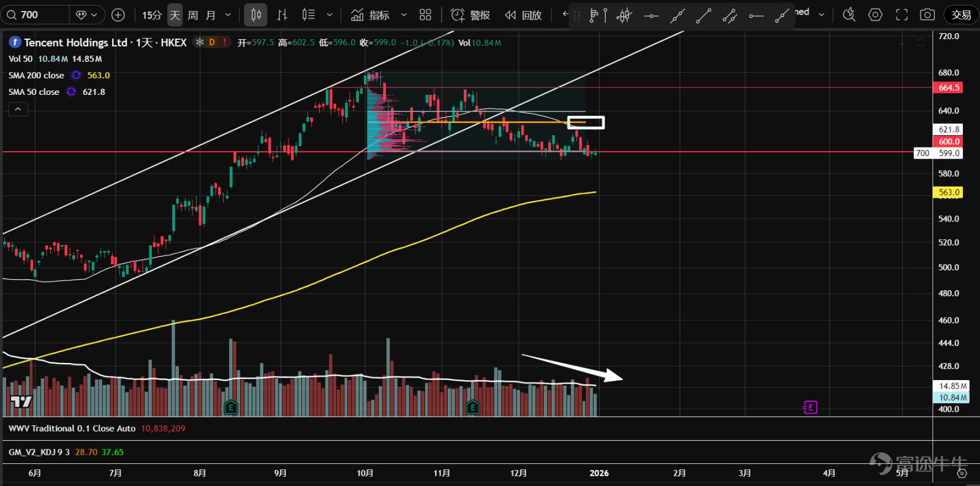The height and width of the screenshot is (486, 980).
Task: Select the volume candles style icon
Action: point(309,15)
